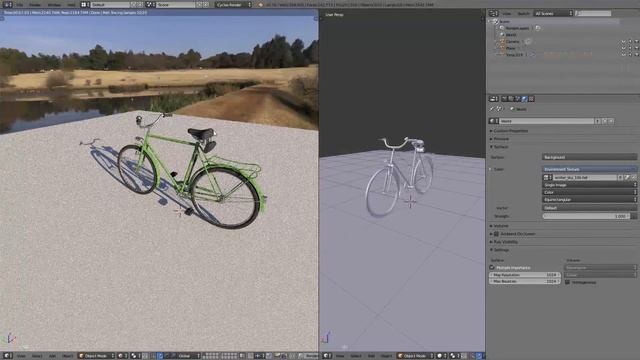Image resolution: width=640 pixels, height=360 pixels.
Task: Open viewport shading icon in left viewport header
Action: tap(123, 356)
